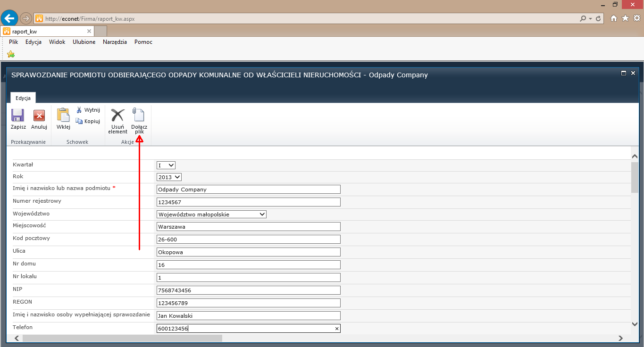Click the Schowek group label

pyautogui.click(x=77, y=142)
